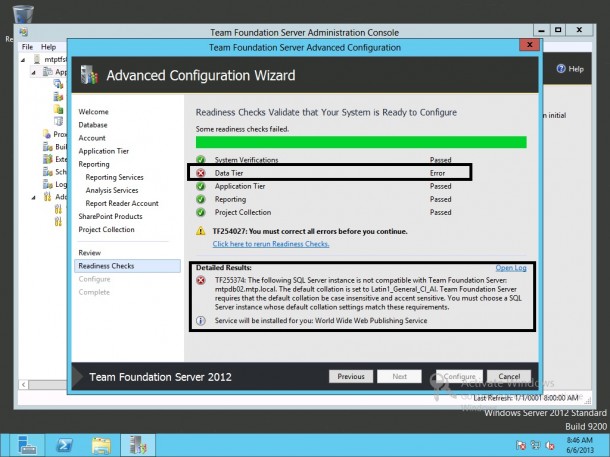Click the Previous button

click(351, 376)
